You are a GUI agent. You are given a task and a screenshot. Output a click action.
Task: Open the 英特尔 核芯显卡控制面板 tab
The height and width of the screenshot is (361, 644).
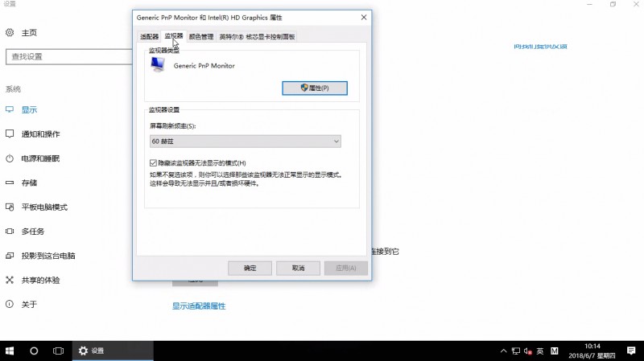[x=257, y=36]
